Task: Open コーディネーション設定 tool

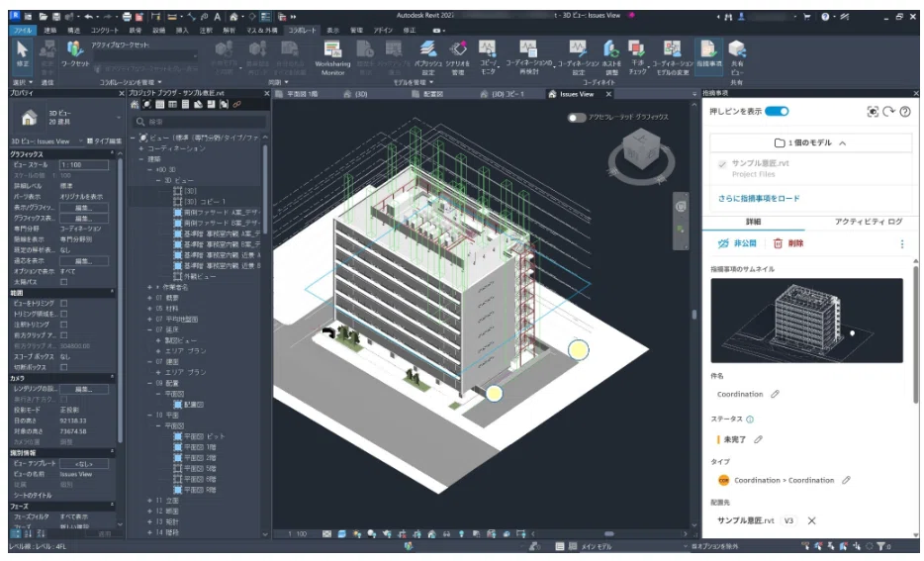Action: pyautogui.click(x=578, y=57)
